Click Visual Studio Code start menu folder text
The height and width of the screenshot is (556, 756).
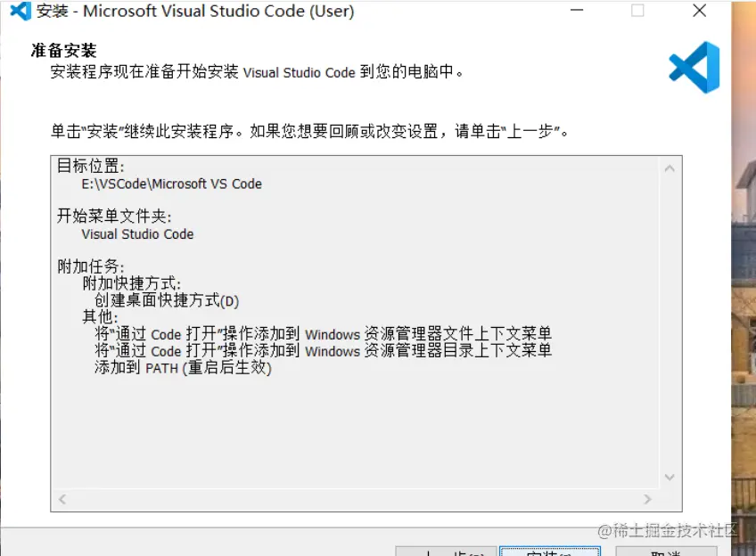[x=137, y=234]
